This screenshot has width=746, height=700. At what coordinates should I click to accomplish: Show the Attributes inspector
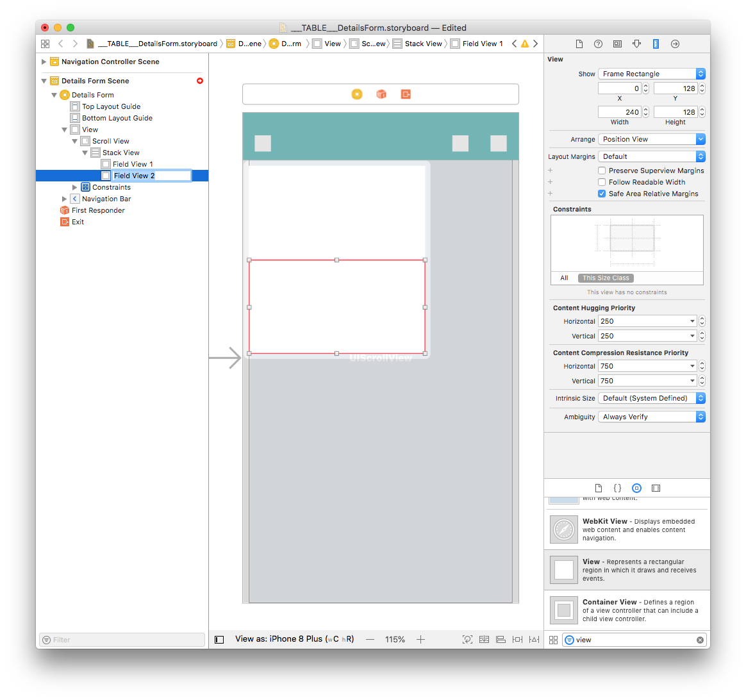coord(636,44)
